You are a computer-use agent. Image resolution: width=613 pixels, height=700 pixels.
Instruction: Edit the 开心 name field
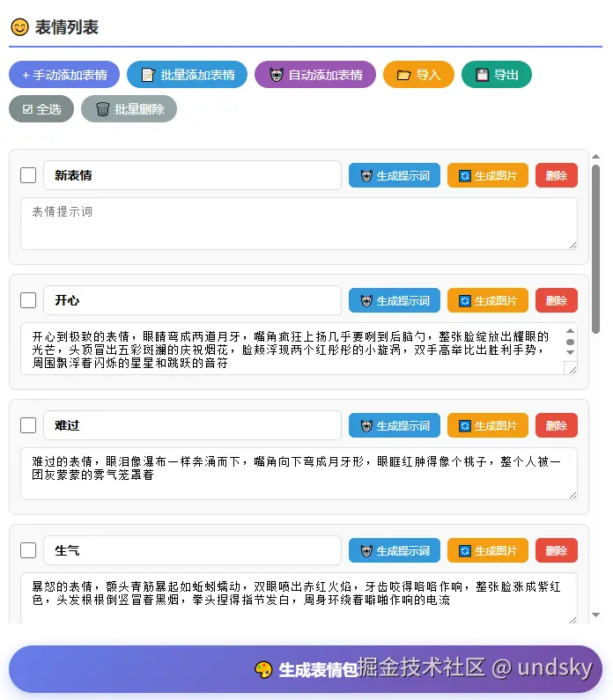[192, 300]
